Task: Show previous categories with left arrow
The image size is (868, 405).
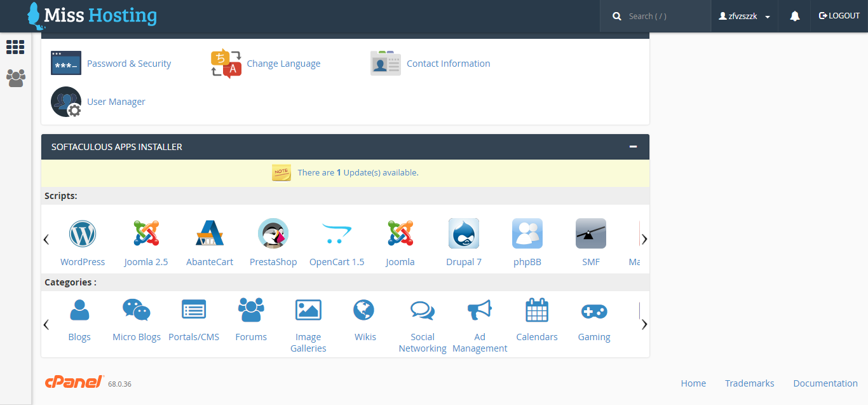Action: pyautogui.click(x=46, y=324)
